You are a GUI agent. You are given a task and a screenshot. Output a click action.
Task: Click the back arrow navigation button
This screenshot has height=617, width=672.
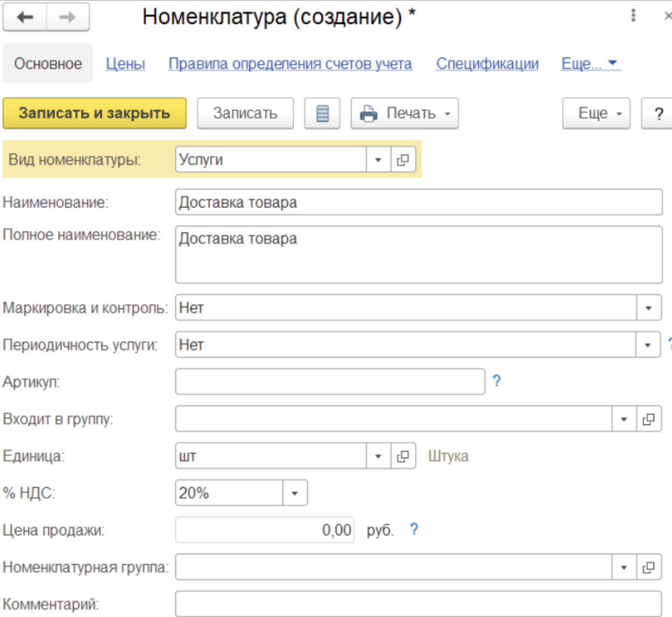(25, 17)
